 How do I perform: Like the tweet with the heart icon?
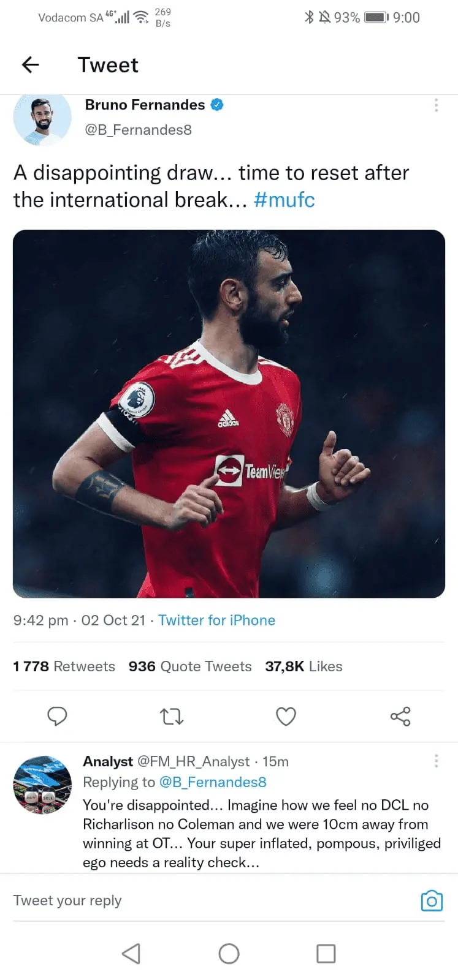(x=286, y=716)
